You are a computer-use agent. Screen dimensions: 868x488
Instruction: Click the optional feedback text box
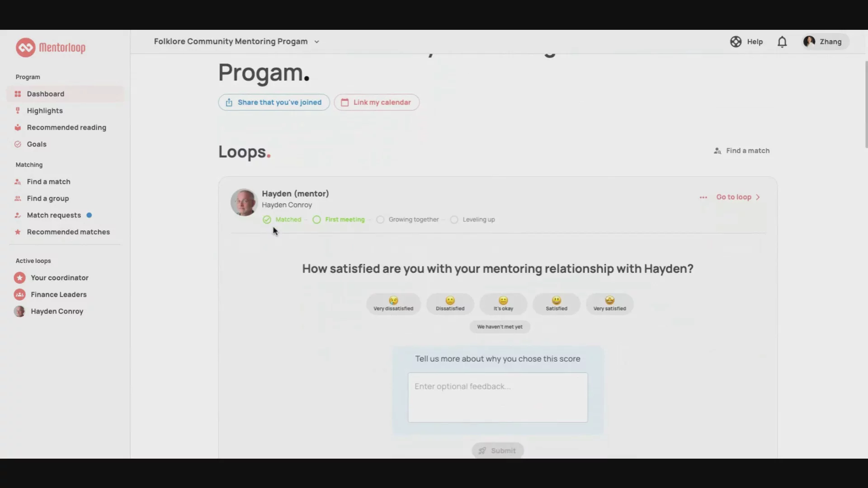[x=498, y=398]
